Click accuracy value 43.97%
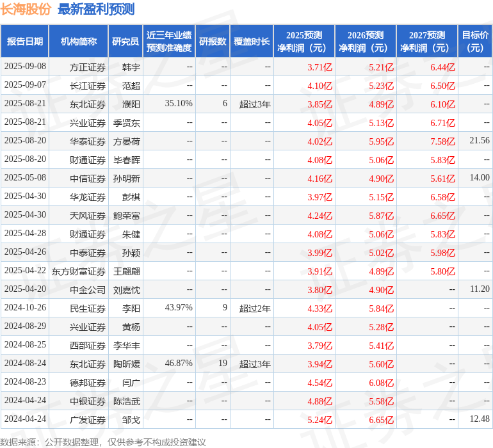Image resolution: width=493 pixels, height=448 pixels. [179, 307]
